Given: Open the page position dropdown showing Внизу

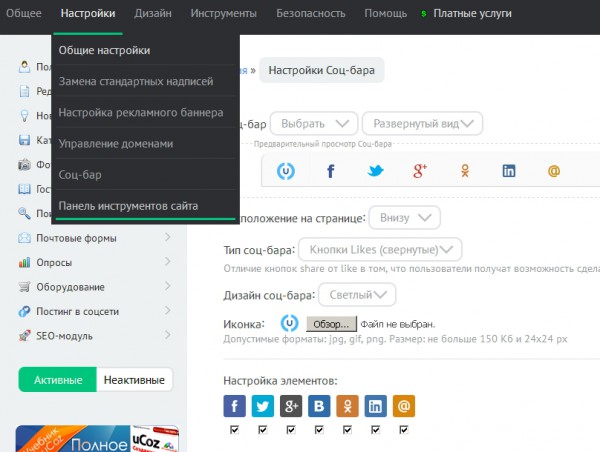Looking at the screenshot, I should [x=405, y=218].
